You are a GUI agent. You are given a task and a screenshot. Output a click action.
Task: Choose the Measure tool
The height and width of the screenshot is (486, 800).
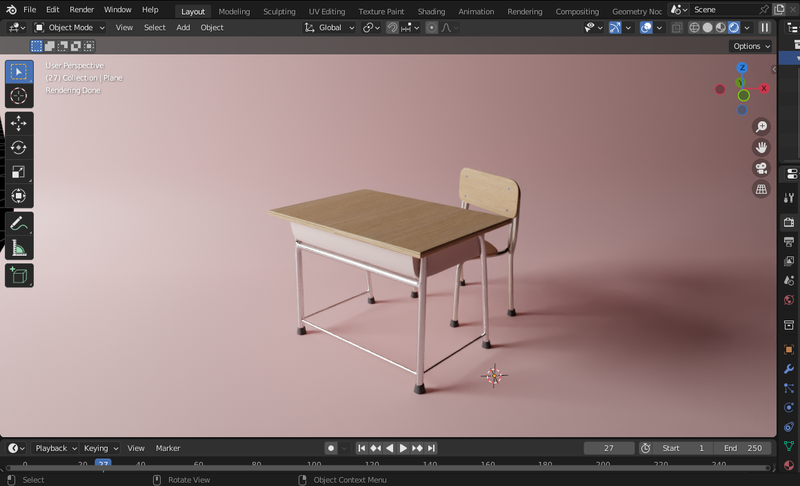[x=19, y=248]
